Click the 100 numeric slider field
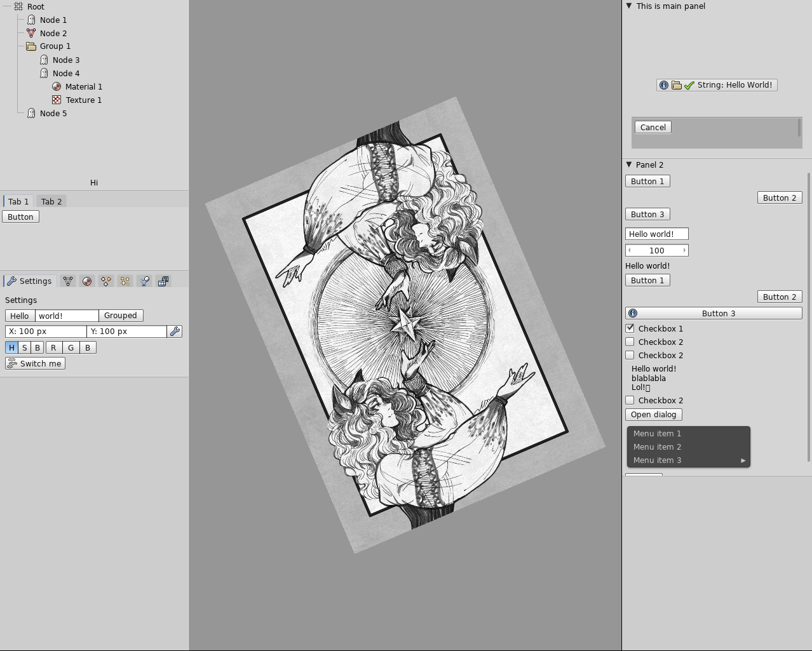This screenshot has height=651, width=812. tap(657, 250)
